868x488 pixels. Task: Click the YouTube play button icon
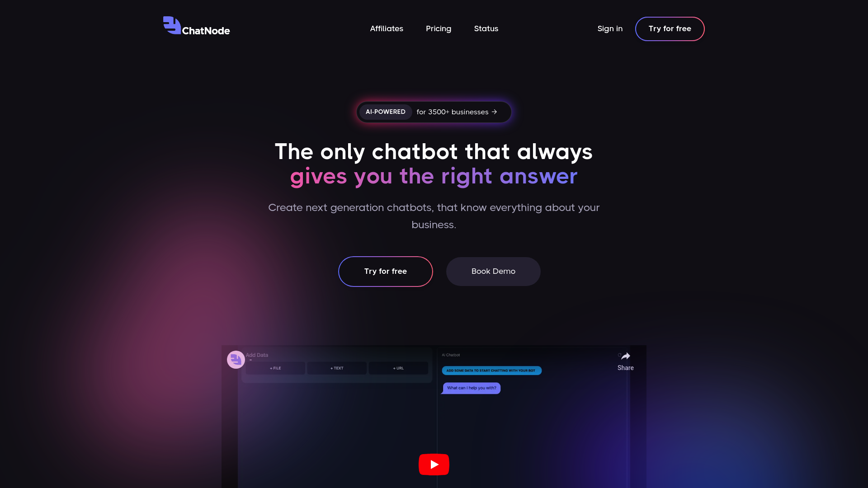click(434, 464)
